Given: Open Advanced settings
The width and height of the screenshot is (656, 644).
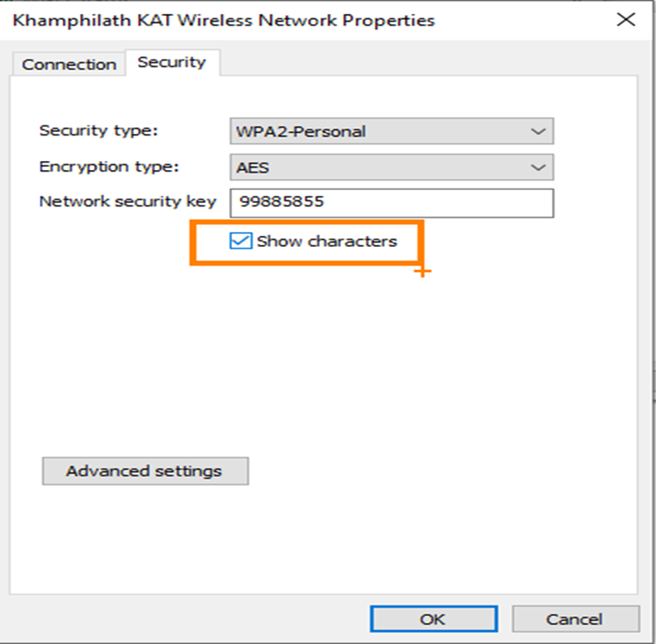Looking at the screenshot, I should point(145,471).
